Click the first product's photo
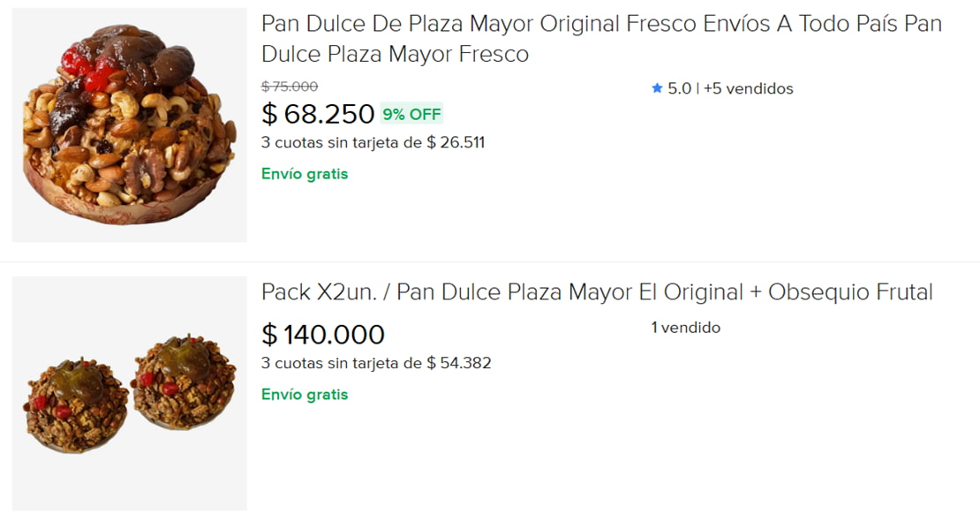Image resolution: width=980 pixels, height=529 pixels. point(128,123)
